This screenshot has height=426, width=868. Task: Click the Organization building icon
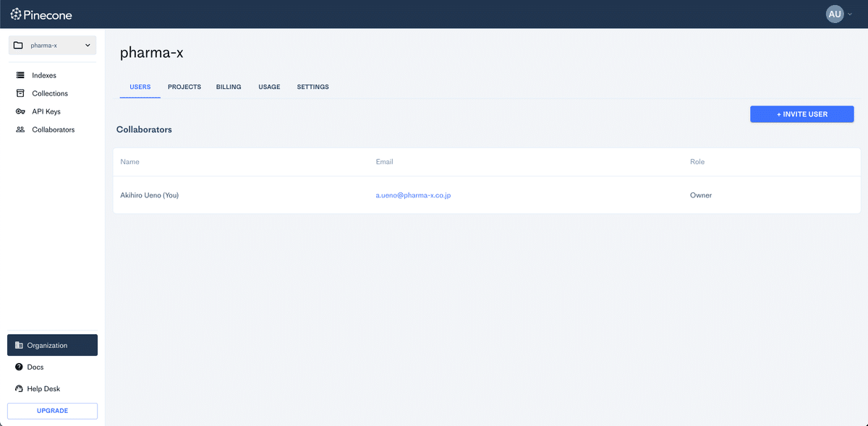pos(19,346)
